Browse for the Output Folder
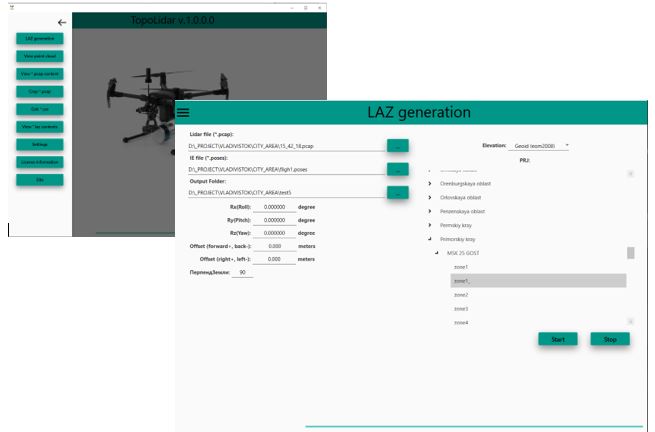 (398, 193)
